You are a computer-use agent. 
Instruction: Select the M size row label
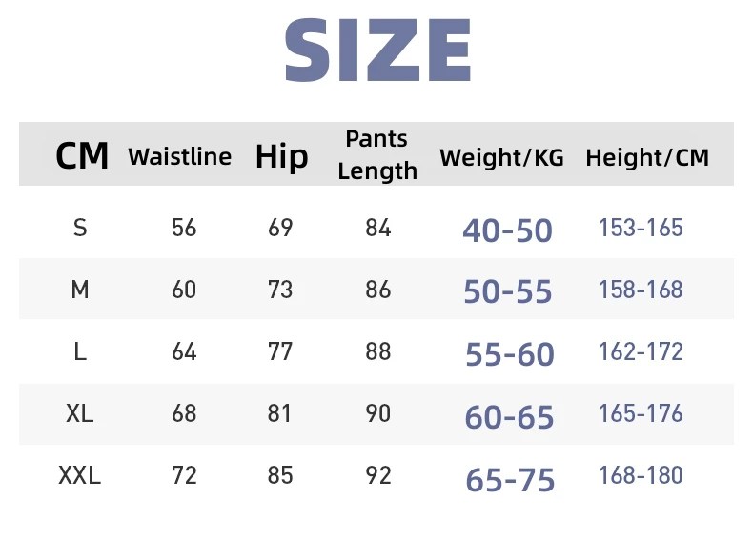point(80,290)
